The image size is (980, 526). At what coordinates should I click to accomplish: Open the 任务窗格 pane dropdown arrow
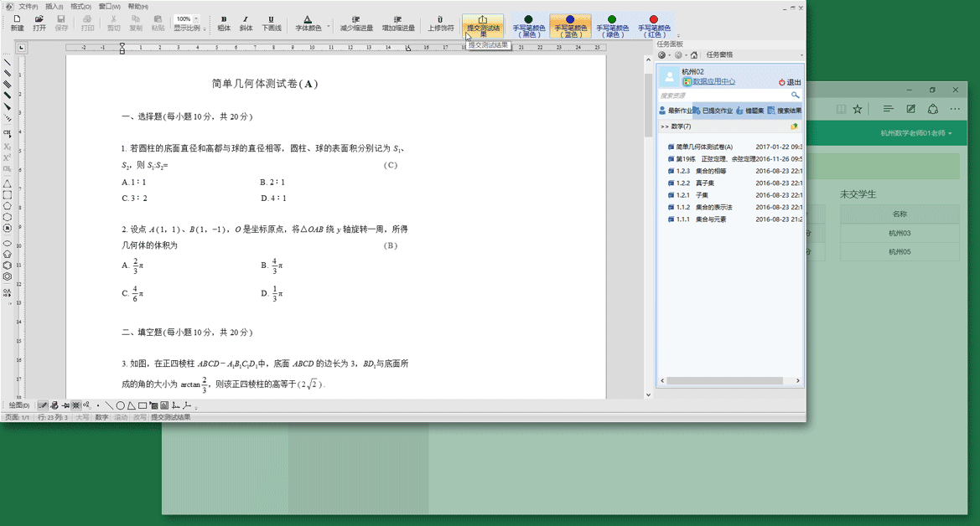click(801, 55)
